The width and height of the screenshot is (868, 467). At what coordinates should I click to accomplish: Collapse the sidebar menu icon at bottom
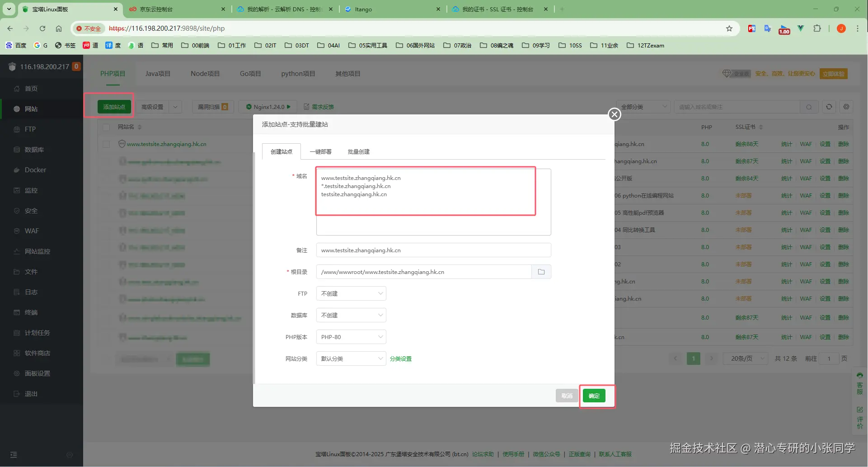pos(14,455)
